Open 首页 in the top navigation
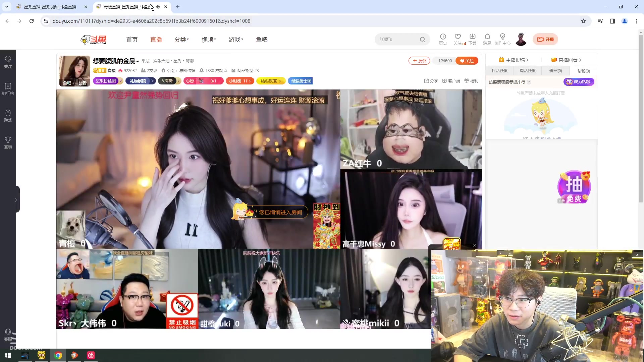The height and width of the screenshot is (362, 644). click(132, 39)
